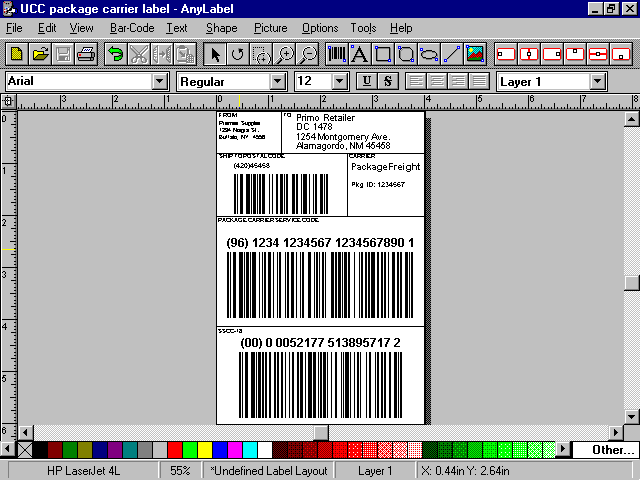Viewport: 640px width, 480px height.
Task: Click vertical scrollbar up arrow
Action: click(x=631, y=119)
